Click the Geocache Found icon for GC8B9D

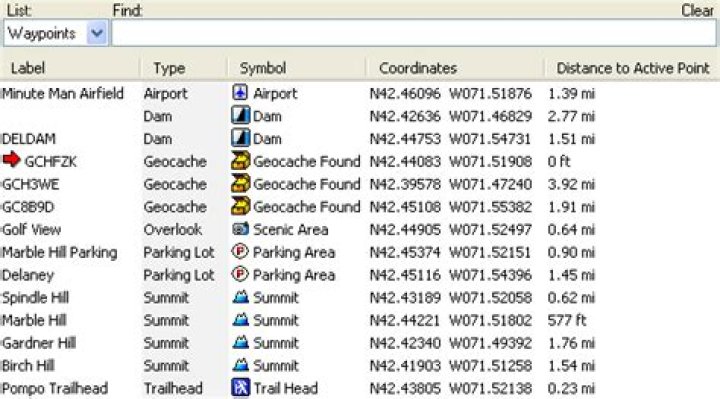click(240, 206)
